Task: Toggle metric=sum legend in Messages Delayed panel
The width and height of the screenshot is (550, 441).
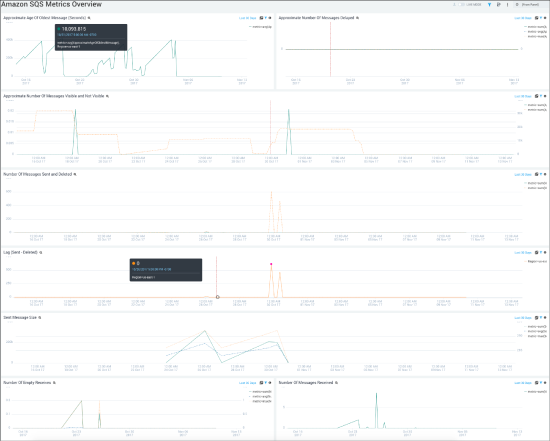Action: pos(536,27)
